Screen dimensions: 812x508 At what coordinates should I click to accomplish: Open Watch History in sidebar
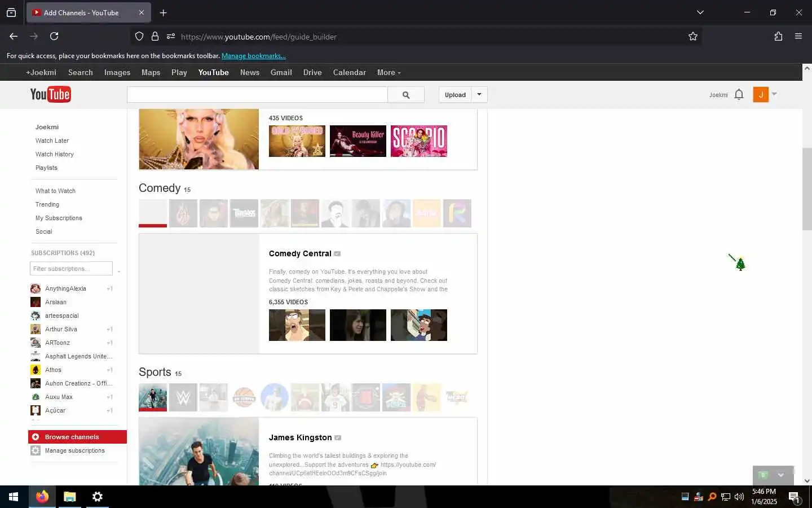tap(54, 154)
